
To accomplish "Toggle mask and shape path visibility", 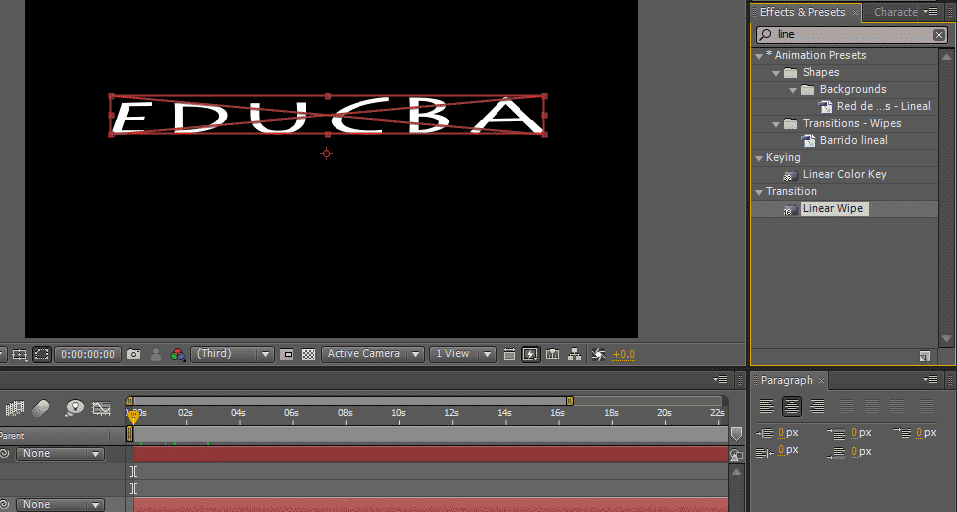I will tap(42, 355).
